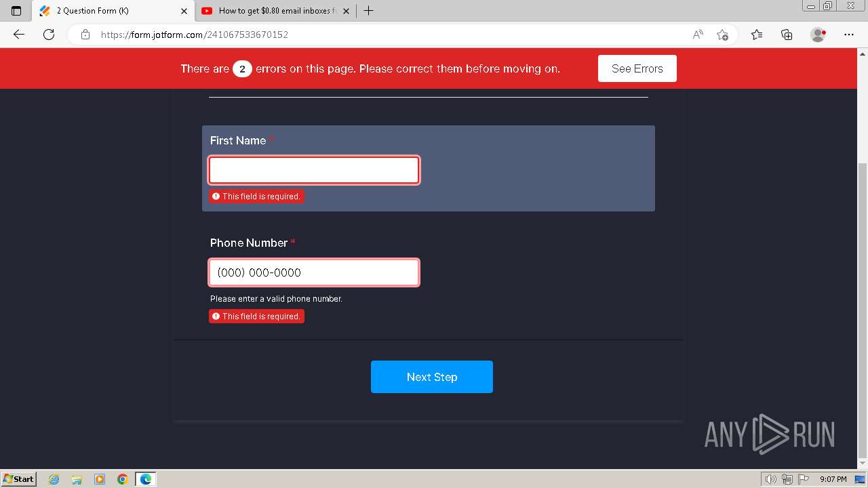Click the Next Step button

(432, 377)
